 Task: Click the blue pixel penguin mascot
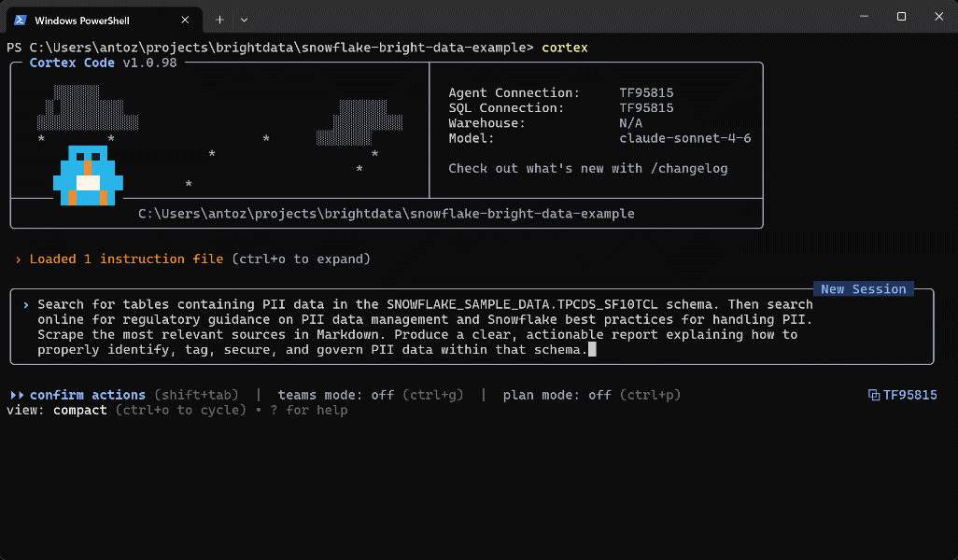point(88,175)
